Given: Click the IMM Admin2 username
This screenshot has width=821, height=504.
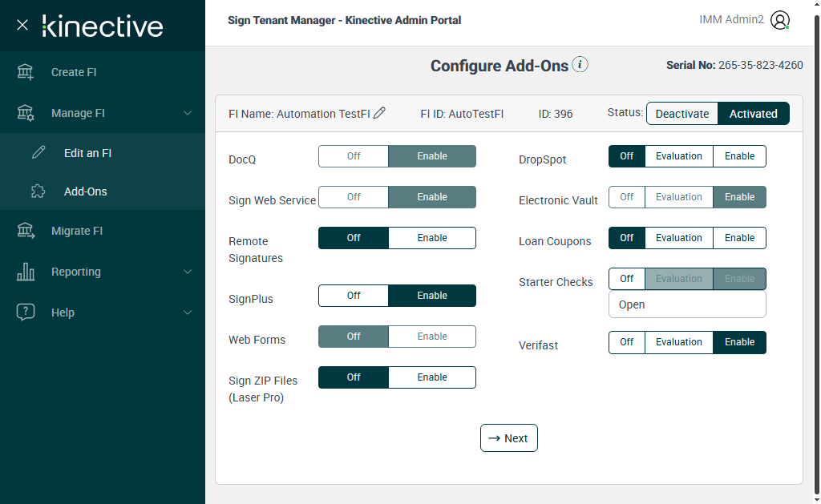Looking at the screenshot, I should [731, 19].
